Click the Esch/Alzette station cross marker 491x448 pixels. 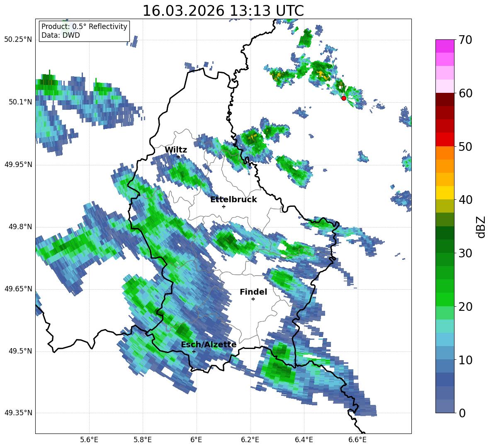[x=194, y=351]
